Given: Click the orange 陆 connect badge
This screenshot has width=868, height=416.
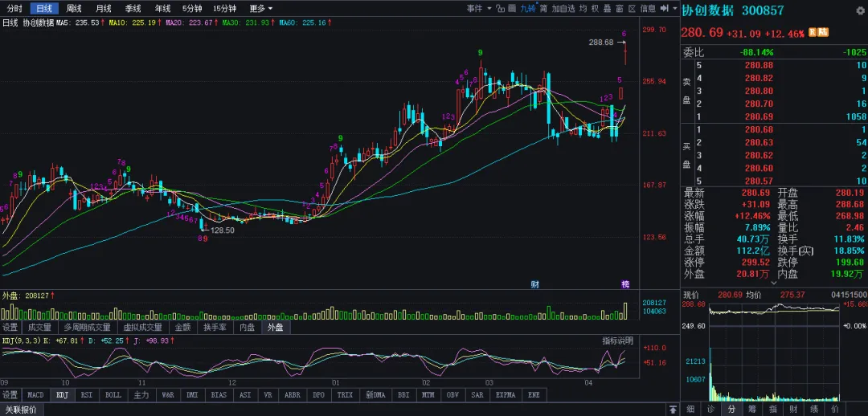Looking at the screenshot, I should (x=823, y=32).
